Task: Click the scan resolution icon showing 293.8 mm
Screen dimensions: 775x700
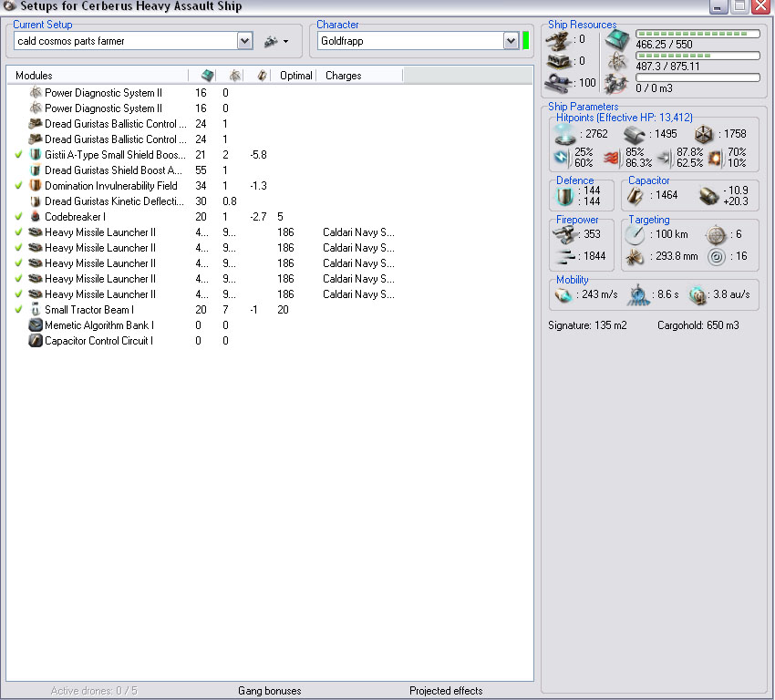Action: pos(635,256)
